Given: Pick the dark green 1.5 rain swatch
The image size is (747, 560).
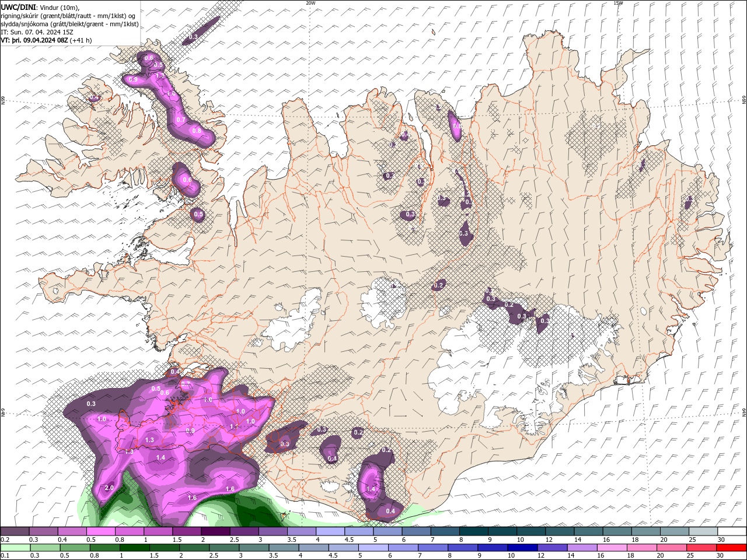Looking at the screenshot, I should click(x=165, y=548).
